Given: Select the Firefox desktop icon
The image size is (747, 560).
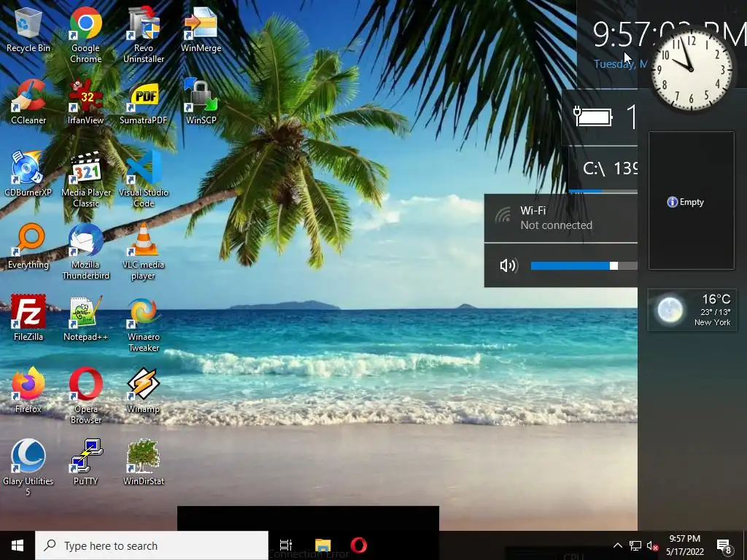Looking at the screenshot, I should tap(28, 391).
